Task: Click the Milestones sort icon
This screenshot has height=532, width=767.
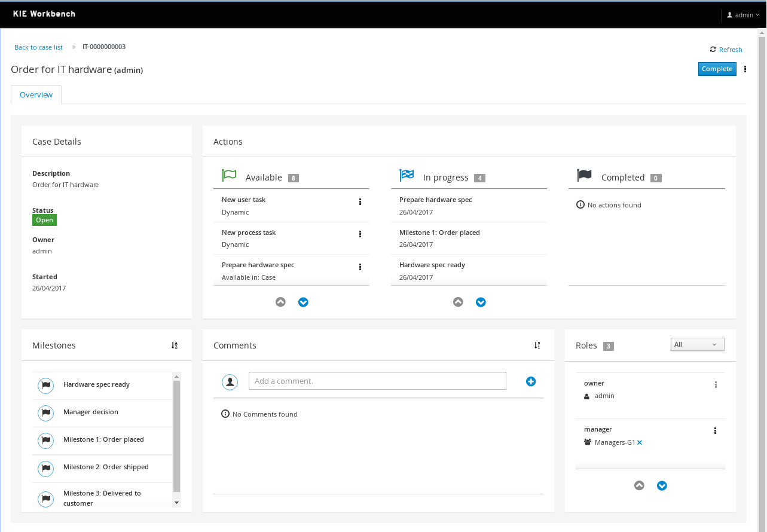Action: tap(175, 346)
